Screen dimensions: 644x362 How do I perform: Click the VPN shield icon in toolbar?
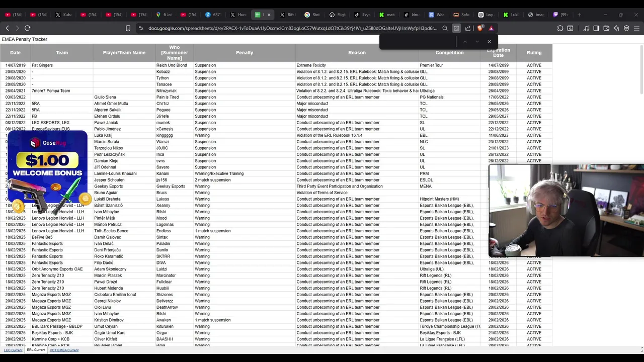(626, 28)
